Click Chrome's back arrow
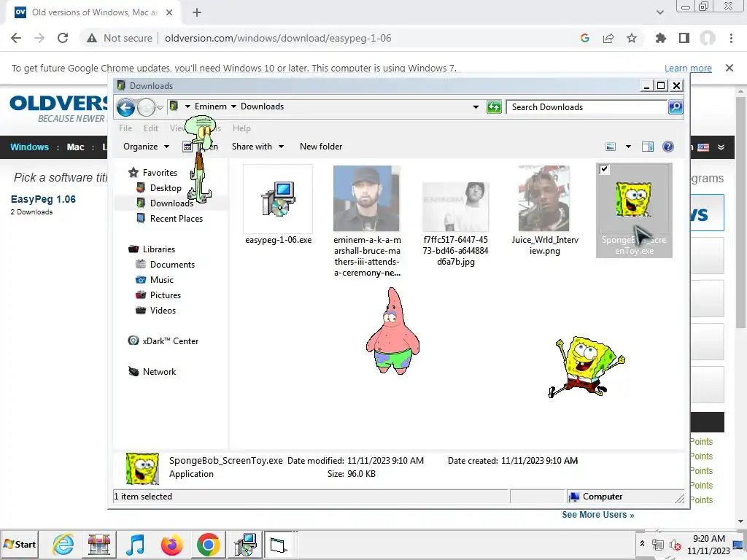The image size is (747, 560). [16, 38]
